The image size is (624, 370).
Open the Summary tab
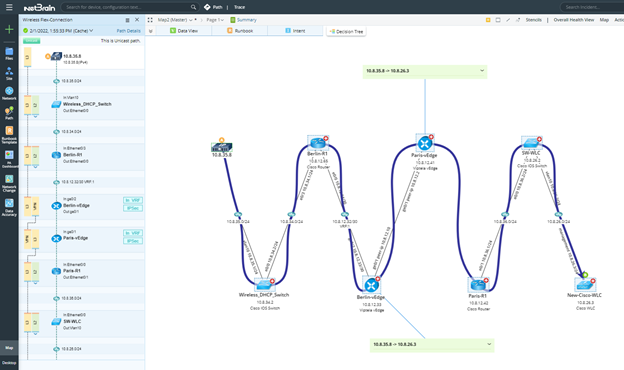[244, 20]
